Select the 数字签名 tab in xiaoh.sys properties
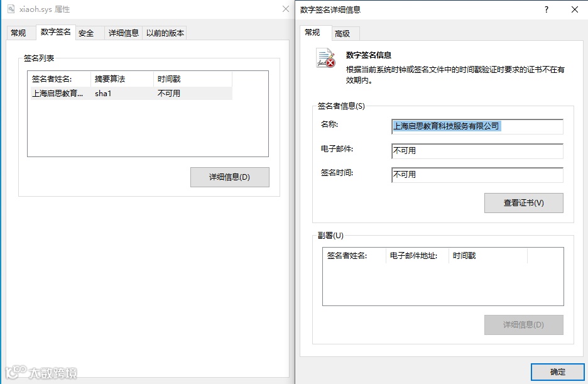This screenshot has width=588, height=384. pyautogui.click(x=55, y=32)
